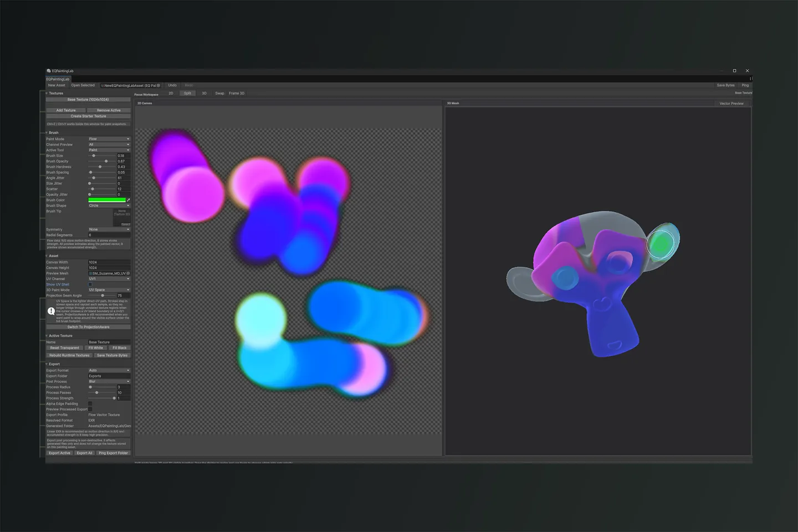Enable Preview Processed Export checkbox

pyautogui.click(x=90, y=409)
